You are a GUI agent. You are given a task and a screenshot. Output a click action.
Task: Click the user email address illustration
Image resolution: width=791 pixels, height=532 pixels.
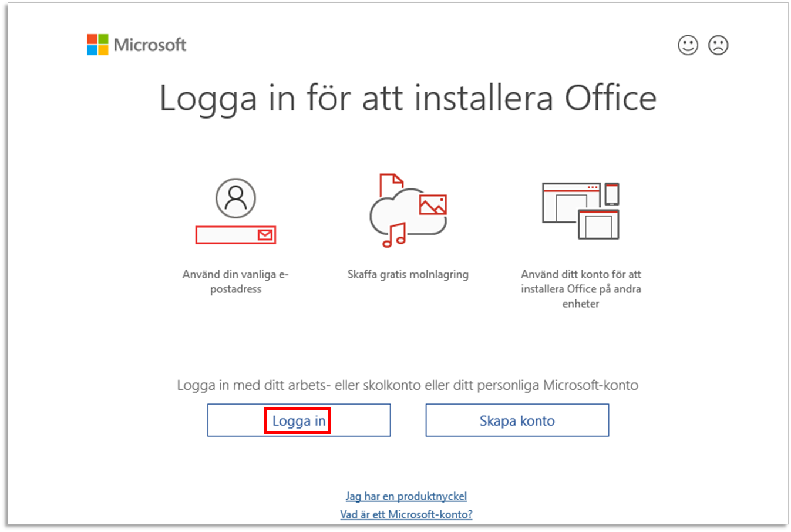pyautogui.click(x=235, y=211)
